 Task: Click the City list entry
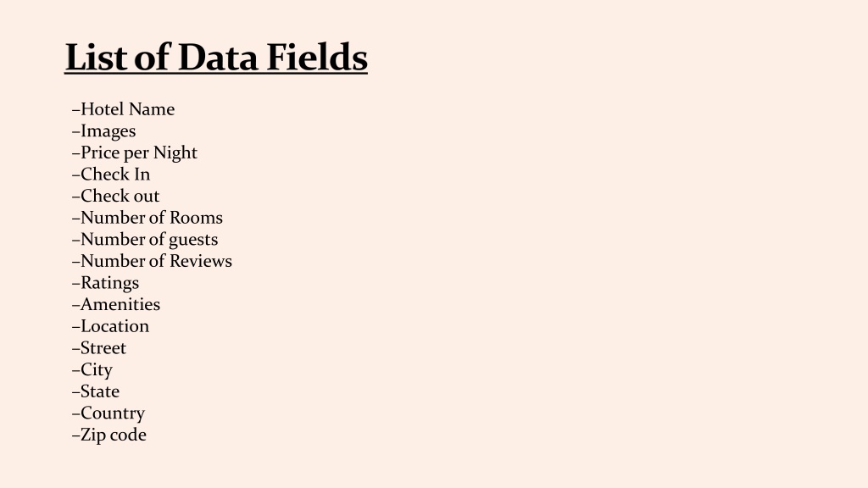pyautogui.click(x=92, y=369)
